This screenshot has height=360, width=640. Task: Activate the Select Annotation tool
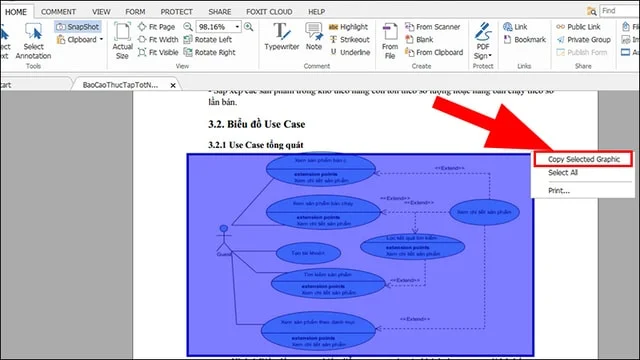(x=33, y=41)
